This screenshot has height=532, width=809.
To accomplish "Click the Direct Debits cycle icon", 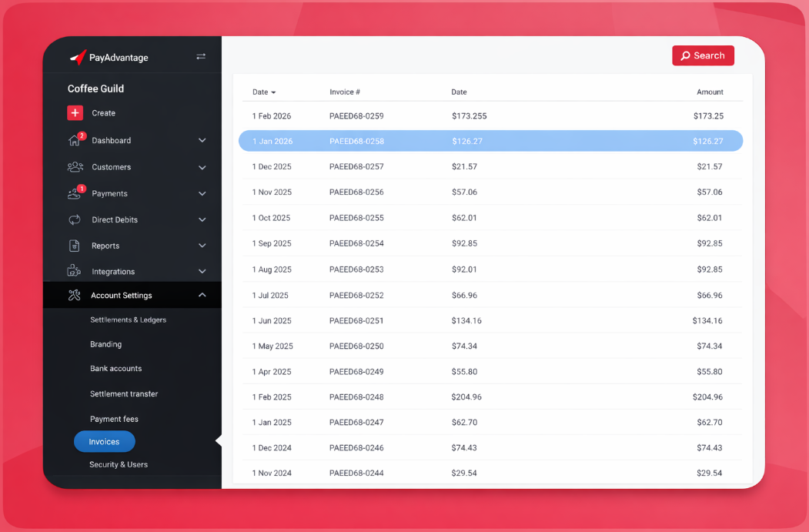I will (75, 220).
